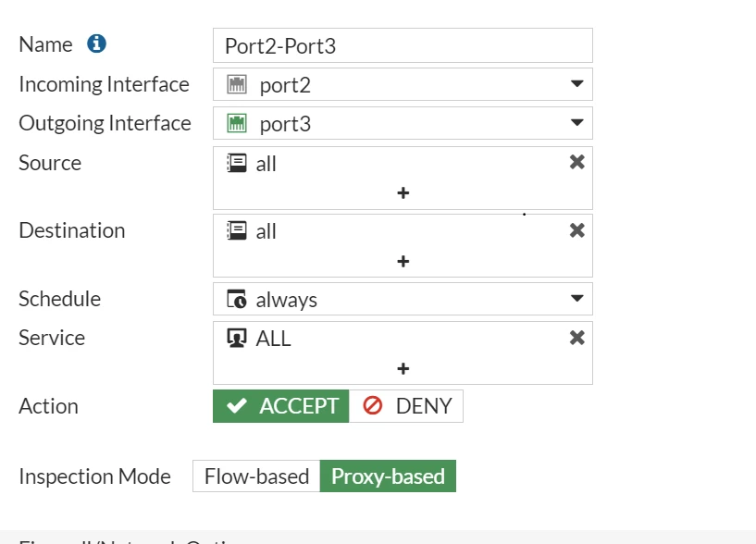
Task: Remove the all Destination entry
Action: point(577,230)
